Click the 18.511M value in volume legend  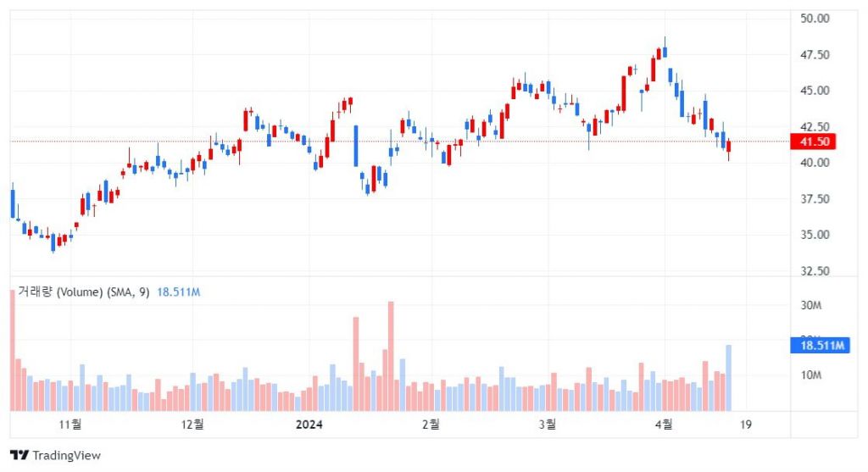click(x=178, y=292)
